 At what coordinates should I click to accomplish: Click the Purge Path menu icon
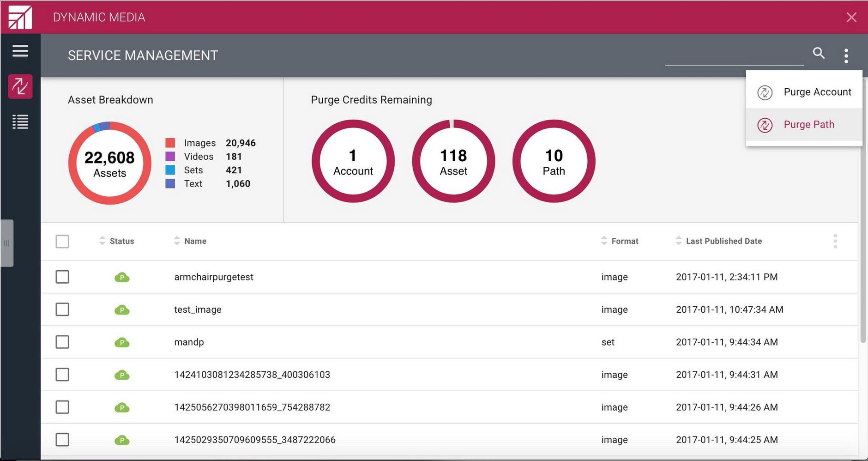[x=765, y=125]
